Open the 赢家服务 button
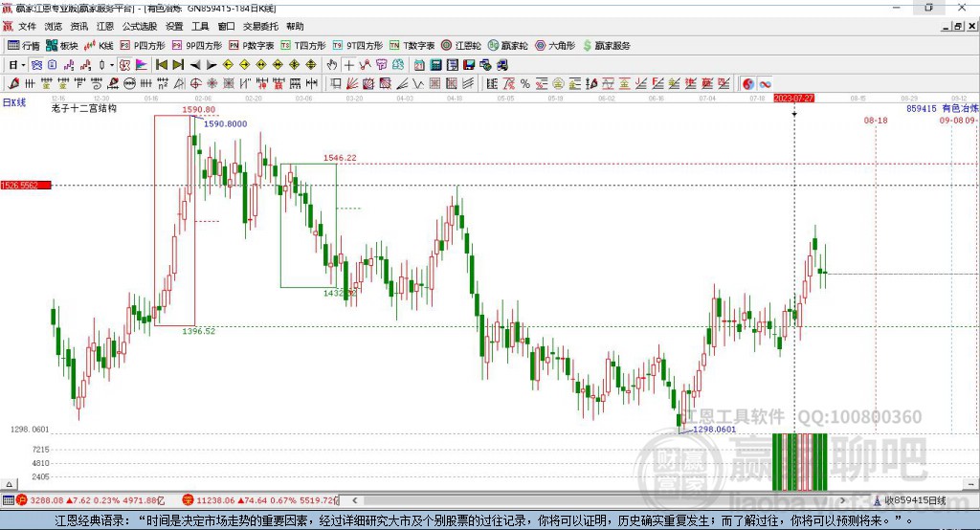The height and width of the screenshot is (530, 980). [x=606, y=46]
